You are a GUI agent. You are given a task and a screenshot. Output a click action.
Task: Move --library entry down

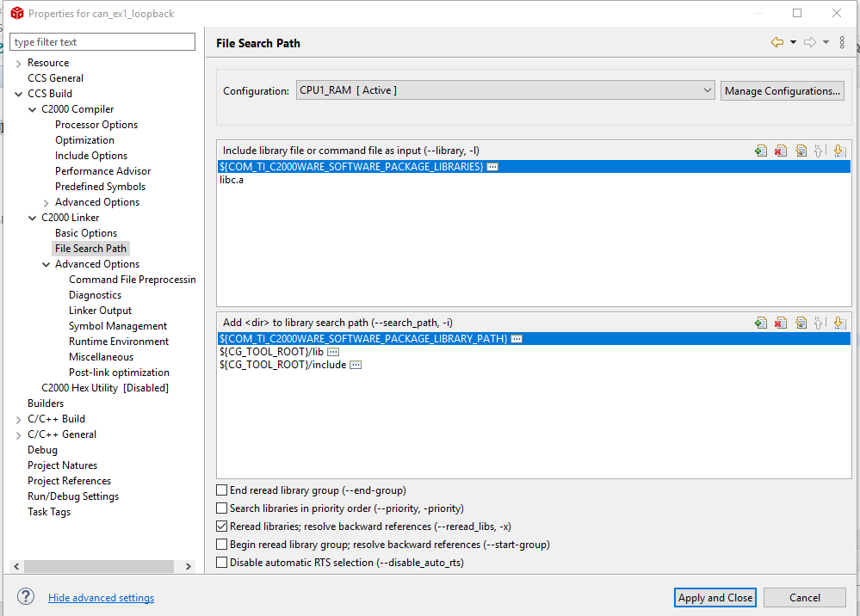839,151
